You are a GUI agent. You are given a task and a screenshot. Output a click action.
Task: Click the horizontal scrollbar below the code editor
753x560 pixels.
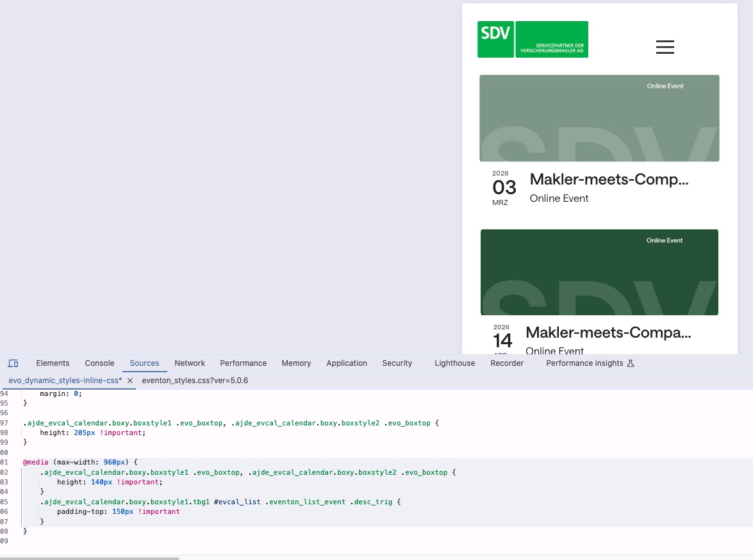[x=90, y=558]
